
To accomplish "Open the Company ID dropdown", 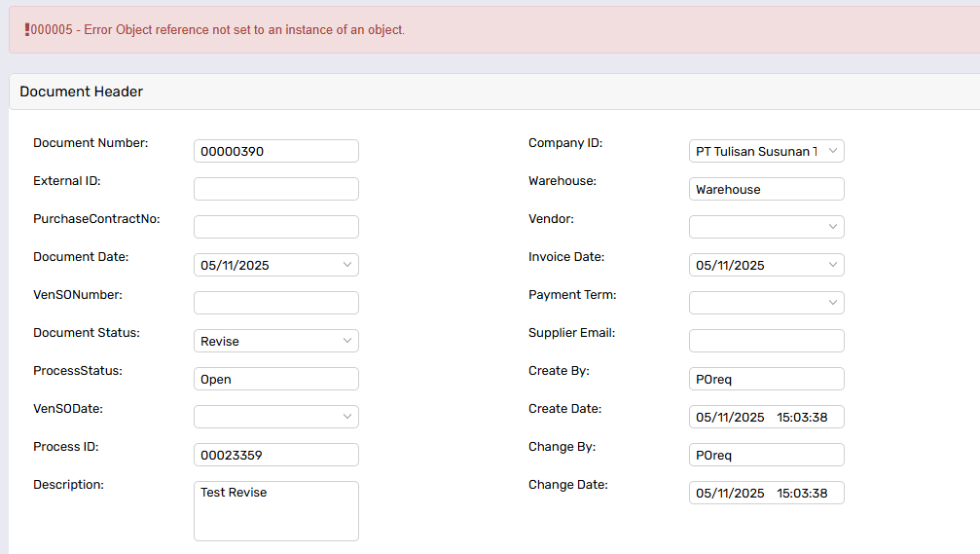I will click(x=766, y=151).
